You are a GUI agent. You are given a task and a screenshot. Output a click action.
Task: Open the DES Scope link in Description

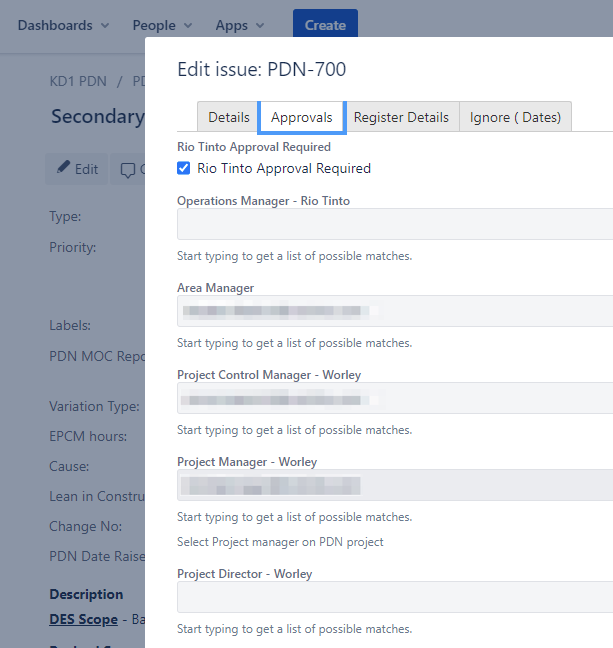tap(83, 619)
